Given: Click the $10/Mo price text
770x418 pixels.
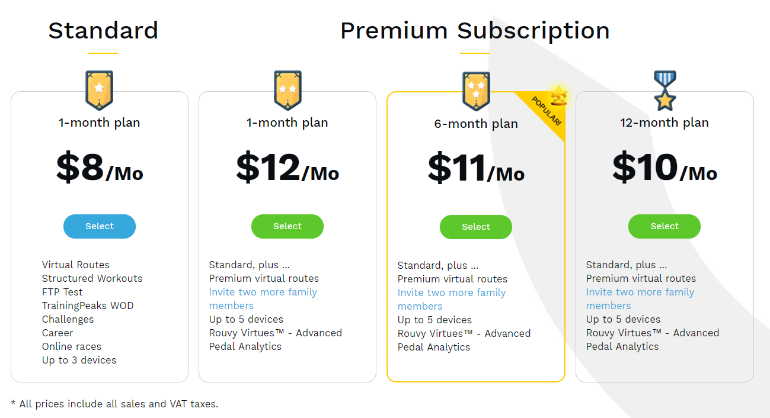Looking at the screenshot, I should (664, 168).
